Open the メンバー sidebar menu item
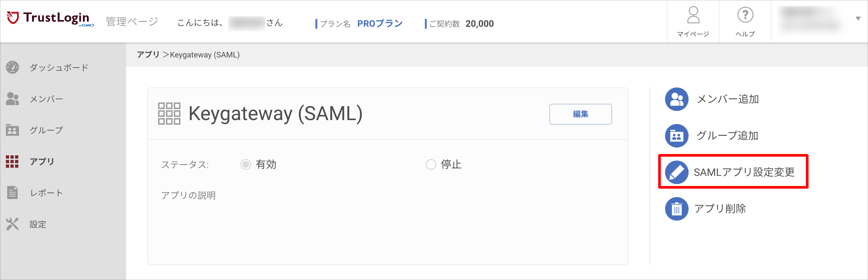The image size is (868, 280). (x=46, y=99)
